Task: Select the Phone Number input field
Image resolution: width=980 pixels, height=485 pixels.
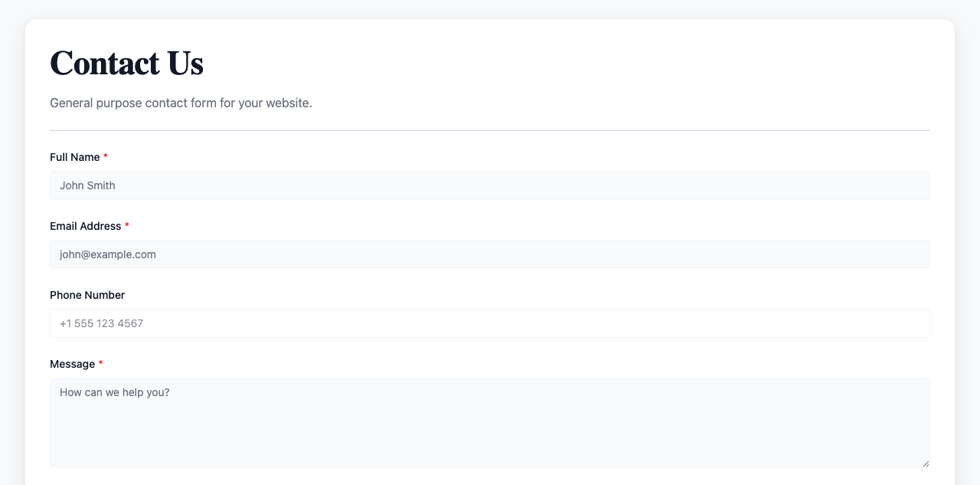Action: coord(490,323)
